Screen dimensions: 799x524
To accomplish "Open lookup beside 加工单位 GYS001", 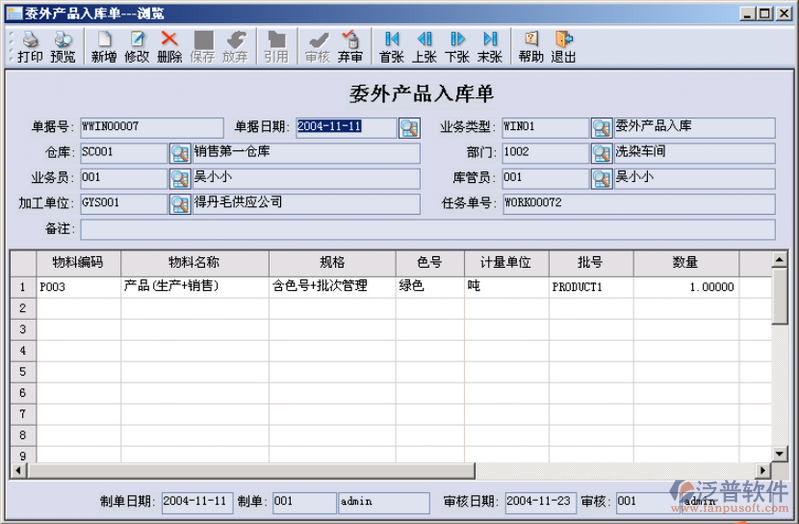I will click(179, 203).
